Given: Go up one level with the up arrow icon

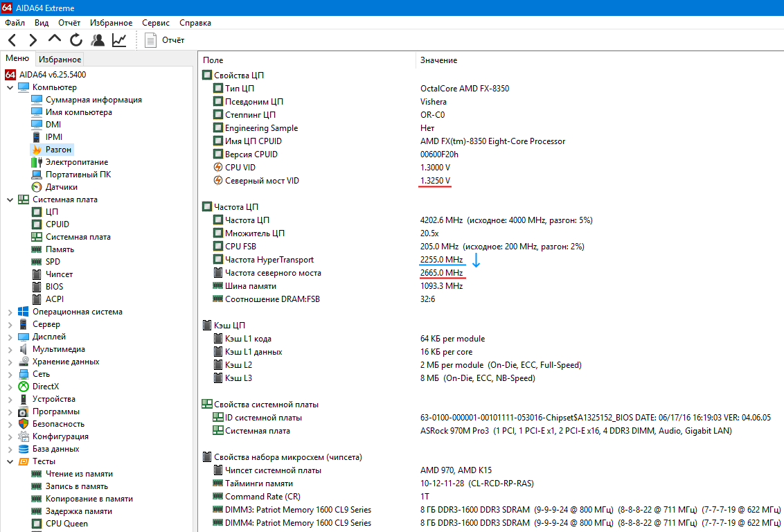Looking at the screenshot, I should (x=55, y=39).
